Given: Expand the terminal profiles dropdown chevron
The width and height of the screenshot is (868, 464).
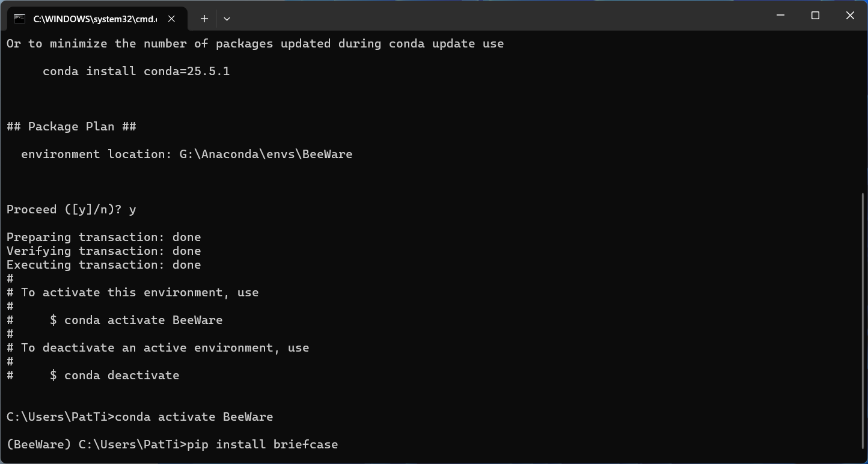Looking at the screenshot, I should pos(227,19).
